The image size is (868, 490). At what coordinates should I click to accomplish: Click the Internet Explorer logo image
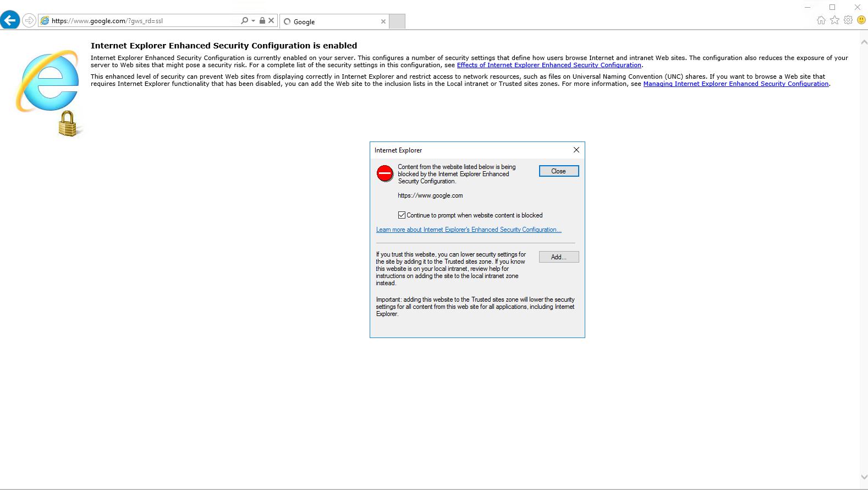click(50, 92)
